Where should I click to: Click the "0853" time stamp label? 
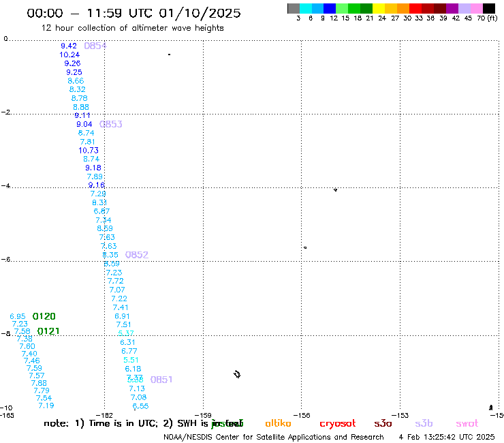point(111,124)
